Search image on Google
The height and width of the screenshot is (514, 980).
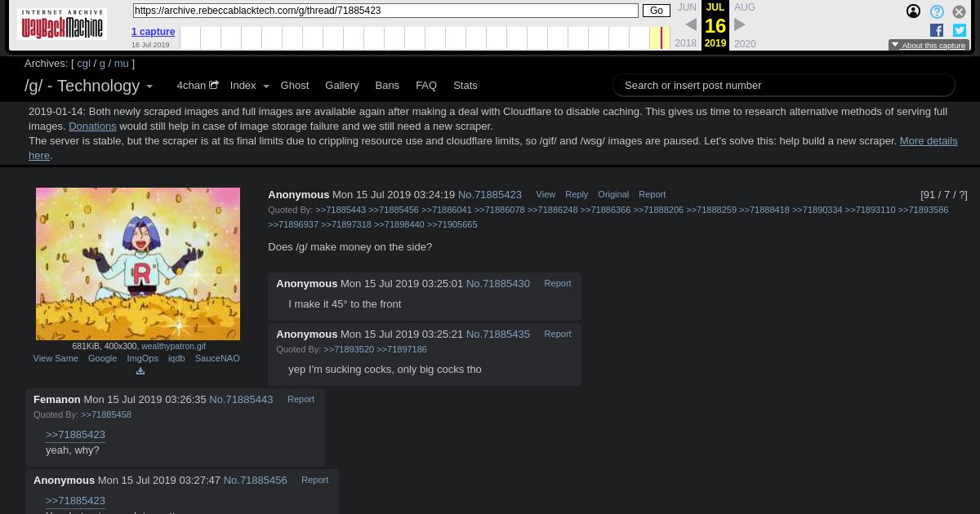click(102, 358)
